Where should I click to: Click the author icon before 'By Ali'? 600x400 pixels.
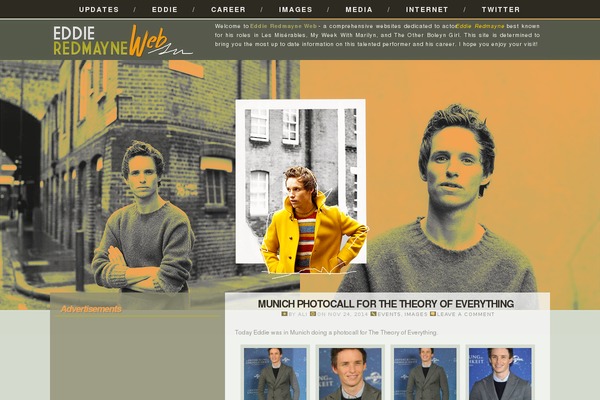pos(284,314)
